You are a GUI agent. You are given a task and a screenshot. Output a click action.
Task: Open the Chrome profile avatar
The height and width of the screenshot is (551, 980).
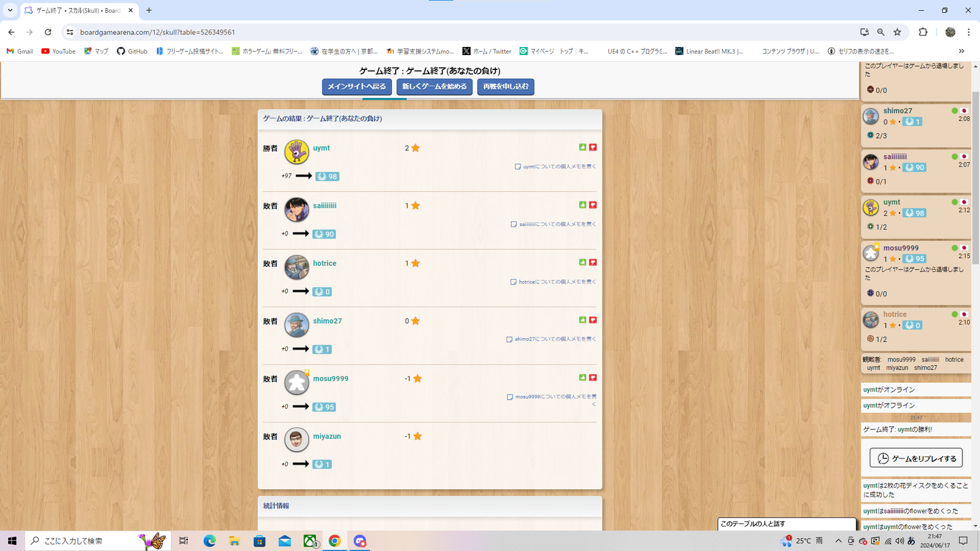click(950, 32)
